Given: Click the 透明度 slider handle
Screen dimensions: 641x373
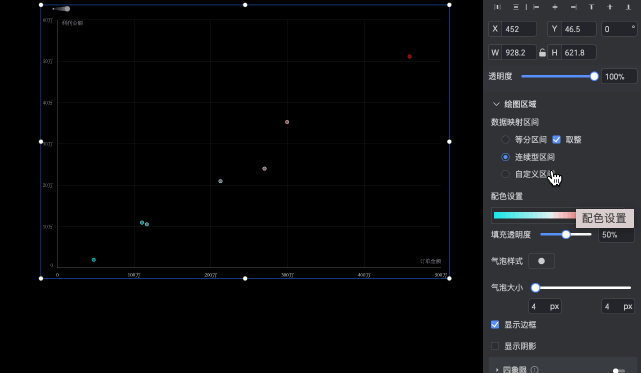Looking at the screenshot, I should pos(594,76).
